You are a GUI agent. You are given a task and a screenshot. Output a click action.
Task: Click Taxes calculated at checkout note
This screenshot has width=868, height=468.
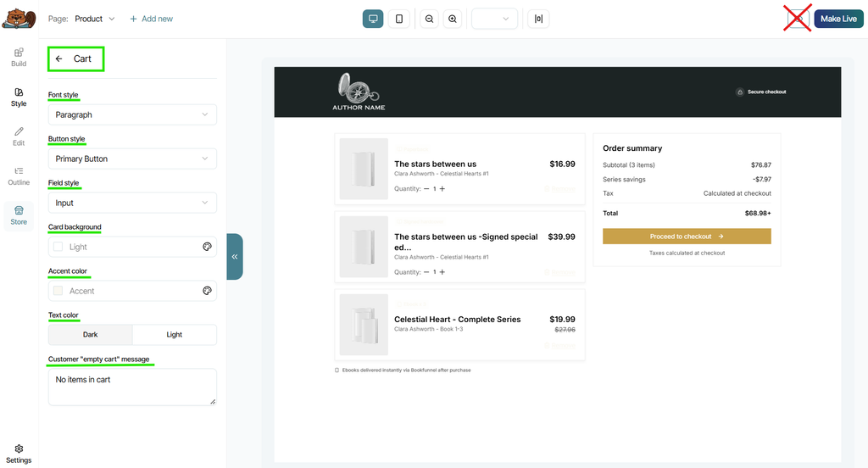point(687,253)
